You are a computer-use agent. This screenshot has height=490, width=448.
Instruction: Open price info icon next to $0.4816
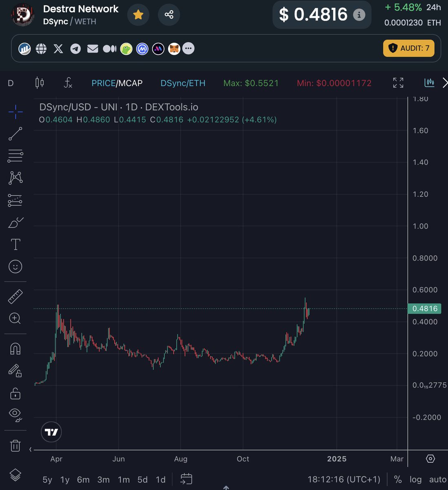[359, 15]
